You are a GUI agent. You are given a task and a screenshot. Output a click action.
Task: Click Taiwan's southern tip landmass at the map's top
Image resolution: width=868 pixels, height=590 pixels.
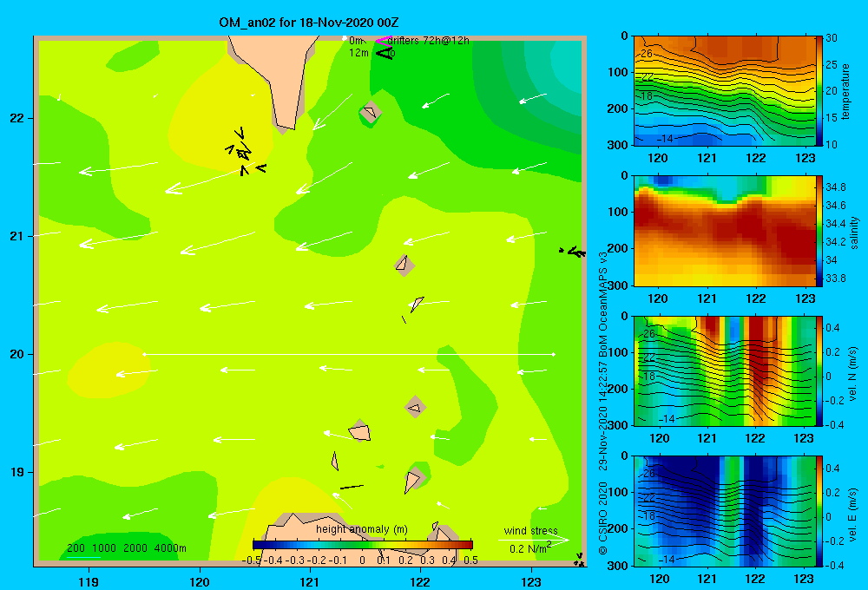275,77
